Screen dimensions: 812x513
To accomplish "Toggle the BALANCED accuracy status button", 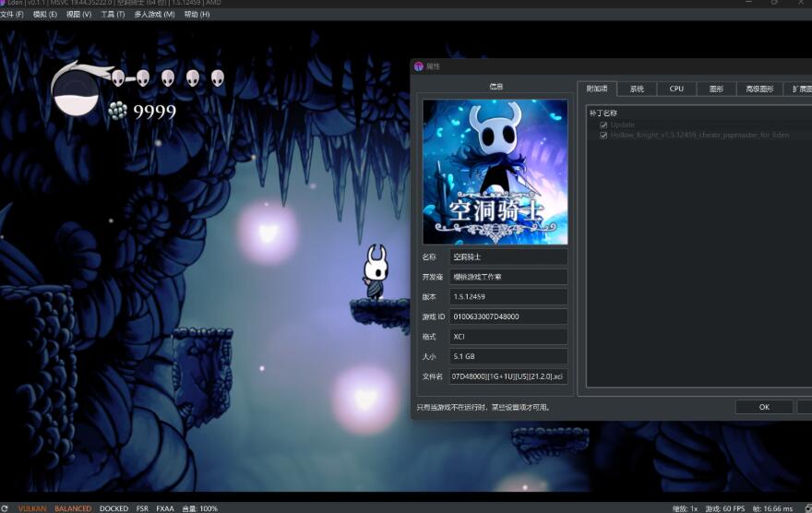I will pos(73,508).
